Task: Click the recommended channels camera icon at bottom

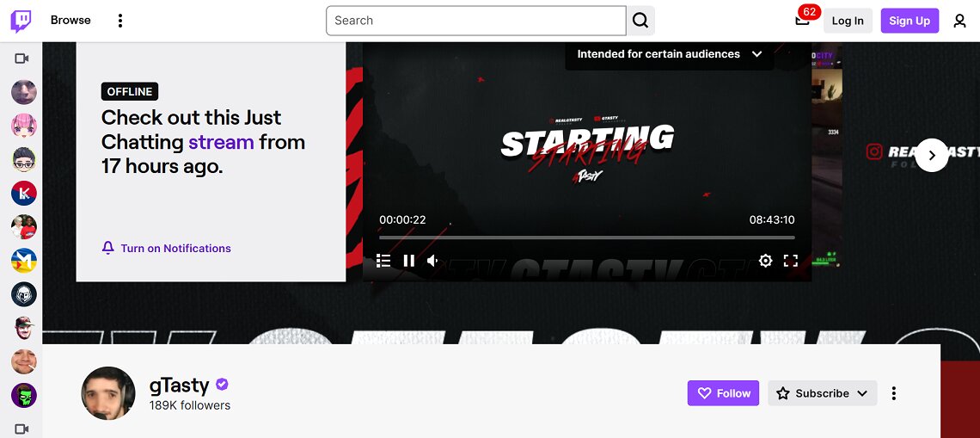Action: [x=21, y=429]
